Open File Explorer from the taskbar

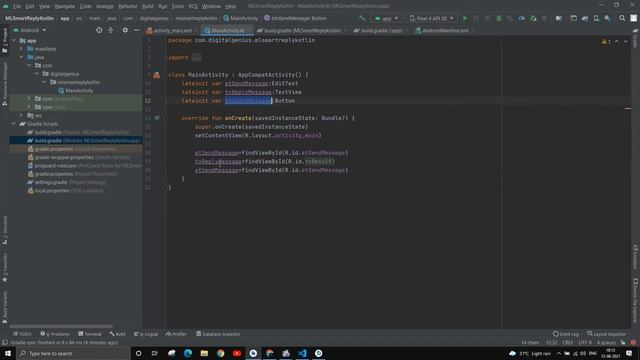(204, 353)
